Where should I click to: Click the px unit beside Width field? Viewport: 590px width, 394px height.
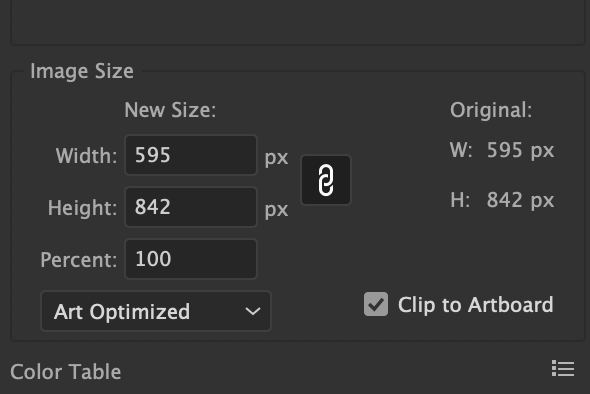coord(276,157)
